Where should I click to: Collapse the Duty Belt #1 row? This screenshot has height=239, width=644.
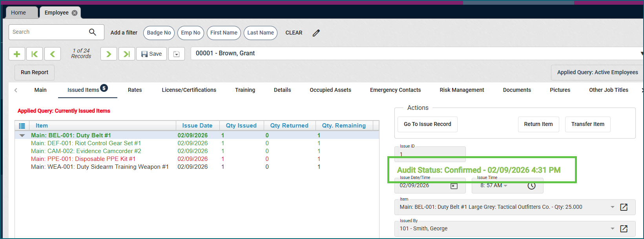click(22, 135)
